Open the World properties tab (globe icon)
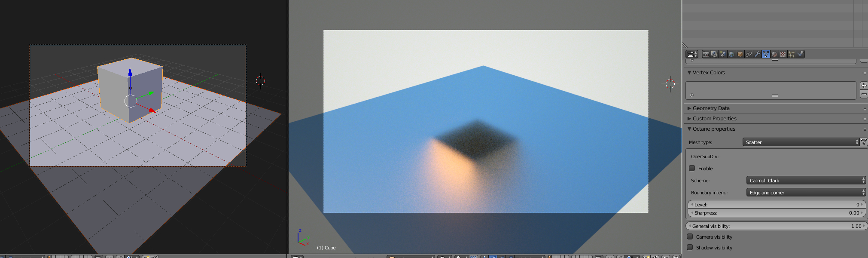Viewport: 868px width, 258px height. point(731,54)
